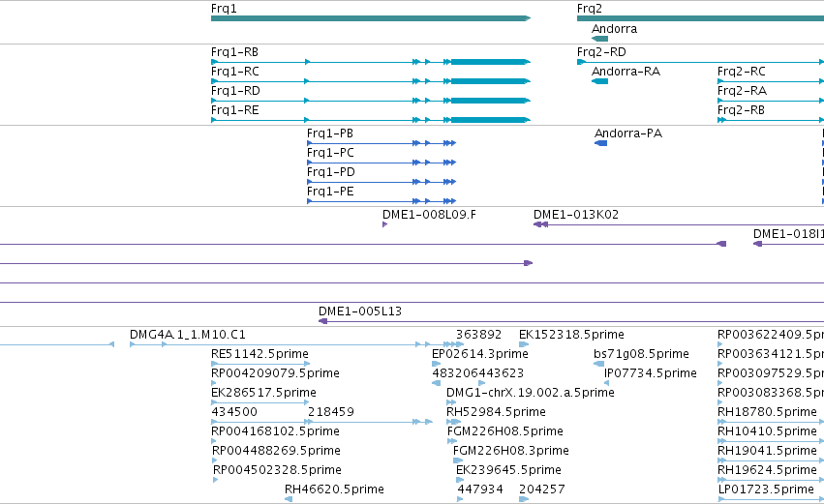Select the Frq1 gene bar

(371, 18)
